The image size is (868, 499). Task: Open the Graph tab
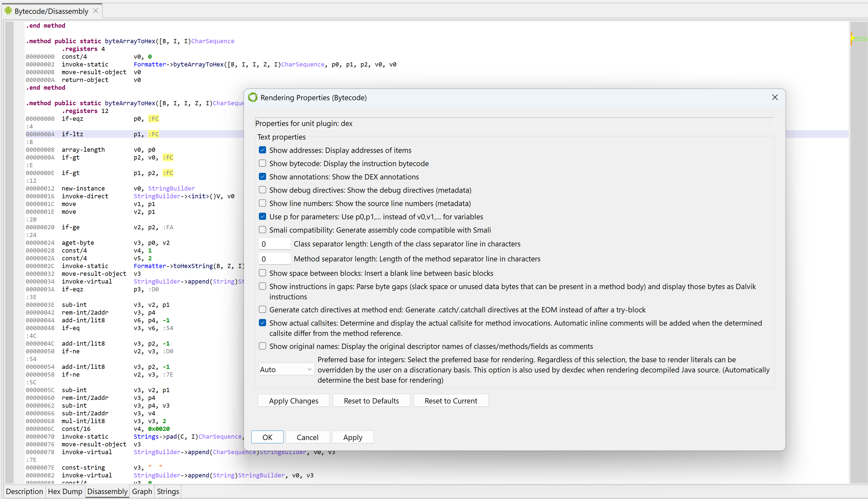pos(142,492)
